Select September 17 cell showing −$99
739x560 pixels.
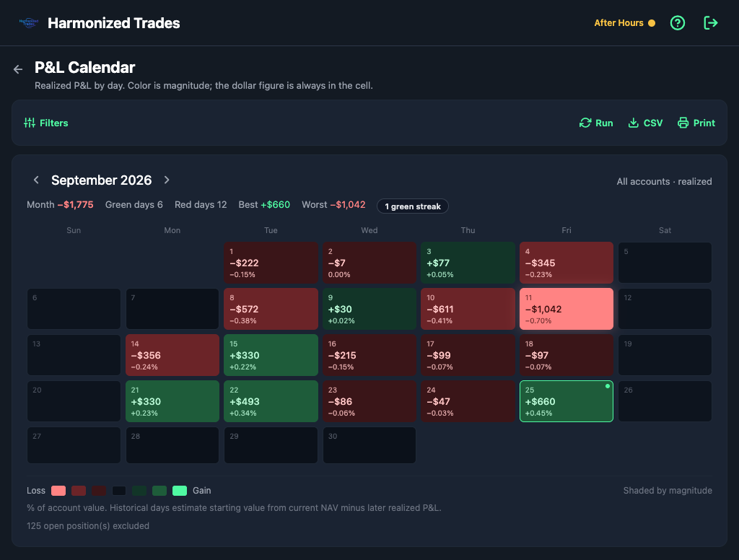point(468,355)
